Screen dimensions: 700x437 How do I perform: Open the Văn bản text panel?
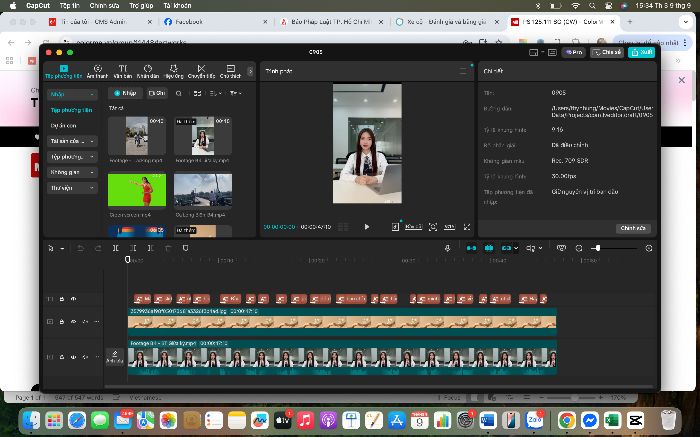pos(122,71)
